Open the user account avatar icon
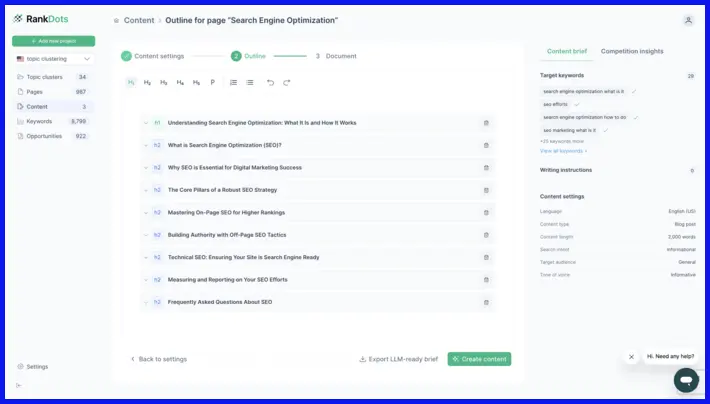710x404 pixels. [688, 20]
